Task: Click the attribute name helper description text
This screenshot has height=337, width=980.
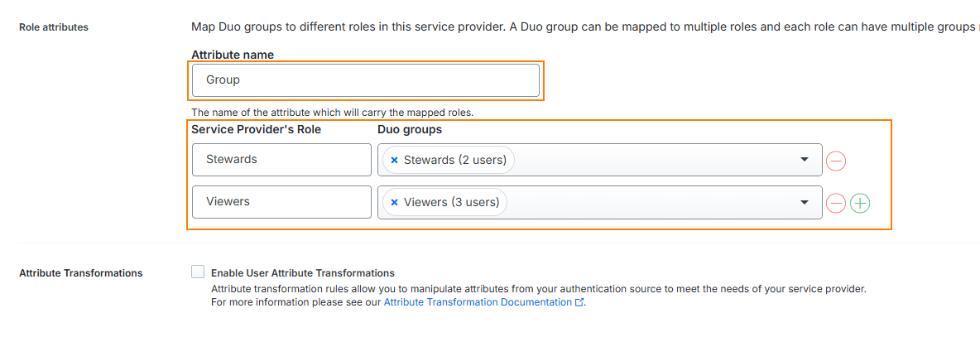Action: pyautogui.click(x=333, y=113)
